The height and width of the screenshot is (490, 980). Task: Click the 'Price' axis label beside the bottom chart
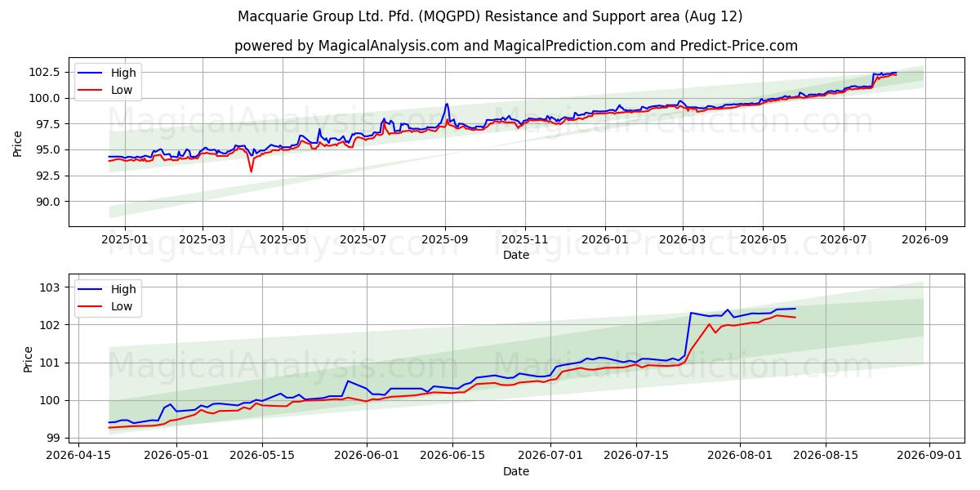click(x=29, y=359)
